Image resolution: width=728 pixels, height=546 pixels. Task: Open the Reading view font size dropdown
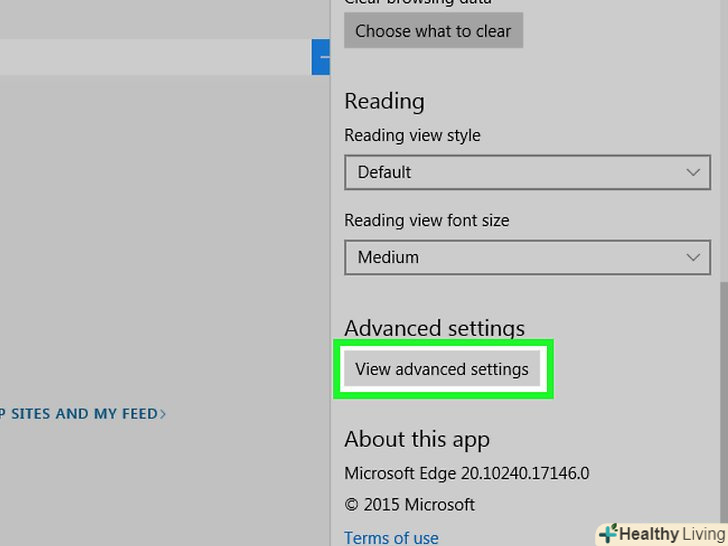527,257
